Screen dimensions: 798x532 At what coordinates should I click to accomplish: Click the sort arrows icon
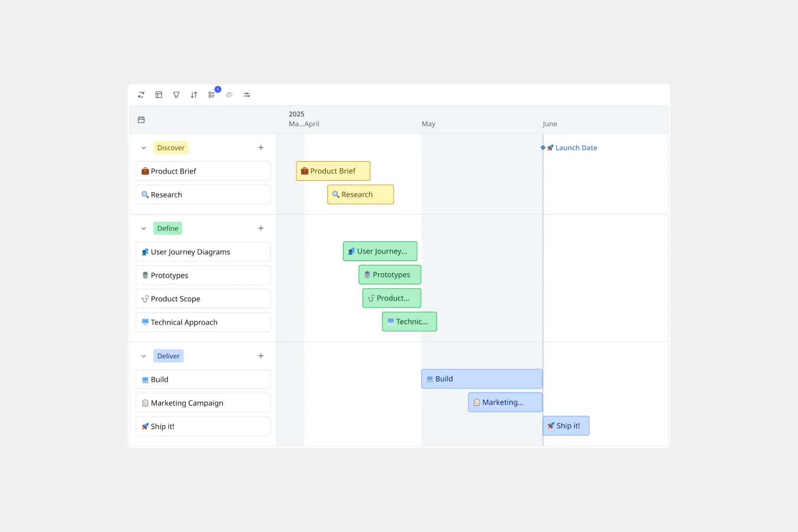pos(194,95)
